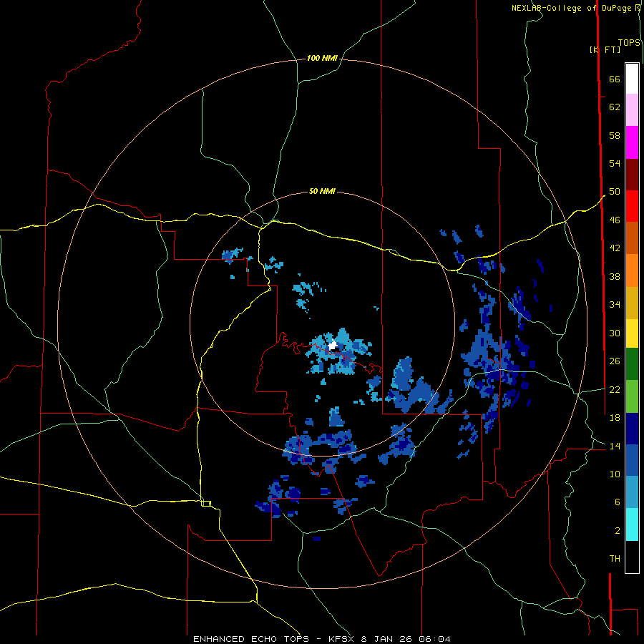The width and height of the screenshot is (644, 644).
Task: Click the legend value "10"
Action: [615, 474]
